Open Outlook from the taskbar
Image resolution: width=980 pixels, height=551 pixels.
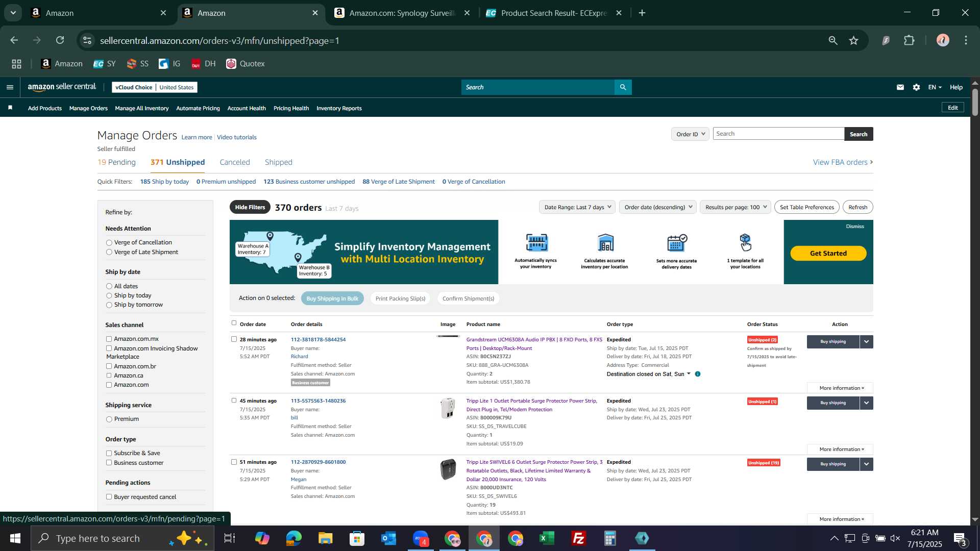(389, 538)
